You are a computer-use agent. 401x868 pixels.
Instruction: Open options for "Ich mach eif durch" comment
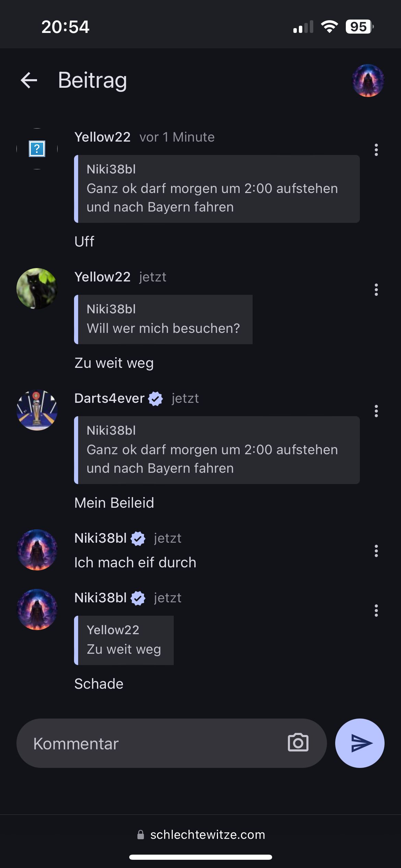(376, 551)
